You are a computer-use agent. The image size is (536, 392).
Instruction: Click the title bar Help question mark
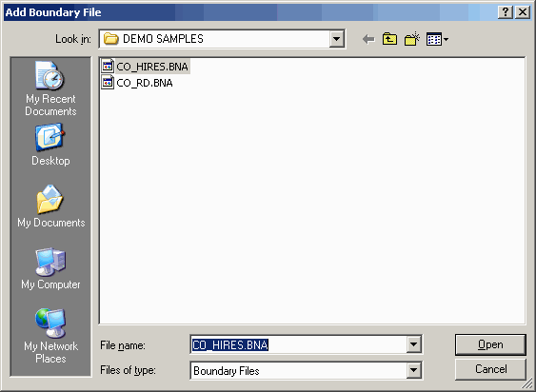(x=506, y=12)
